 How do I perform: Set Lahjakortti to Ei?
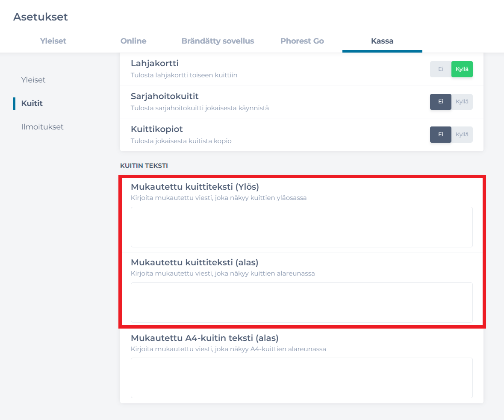440,69
